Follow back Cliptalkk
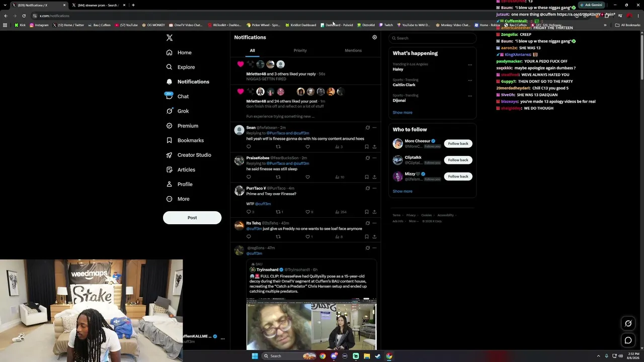 pos(458,160)
